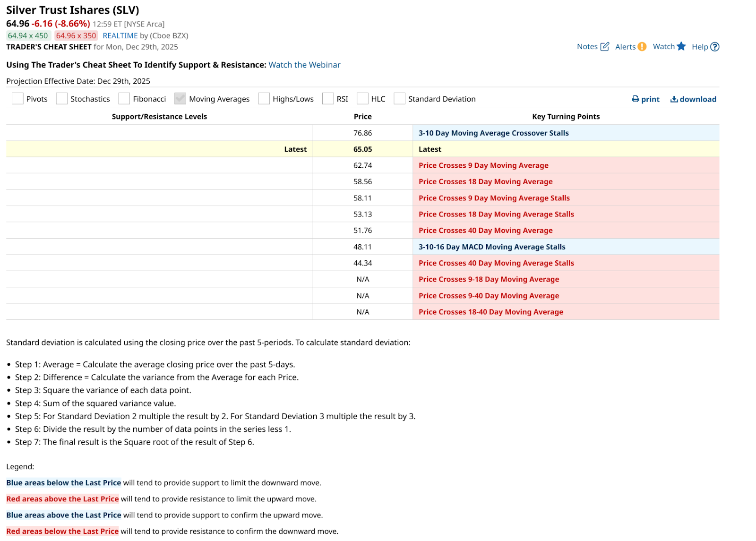Enable the Stochastics checkbox
756x541 pixels.
[x=61, y=98]
